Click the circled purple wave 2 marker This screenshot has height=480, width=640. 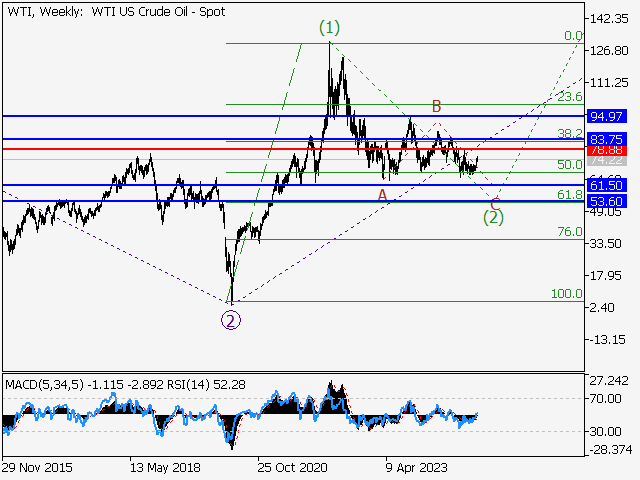pyautogui.click(x=231, y=321)
